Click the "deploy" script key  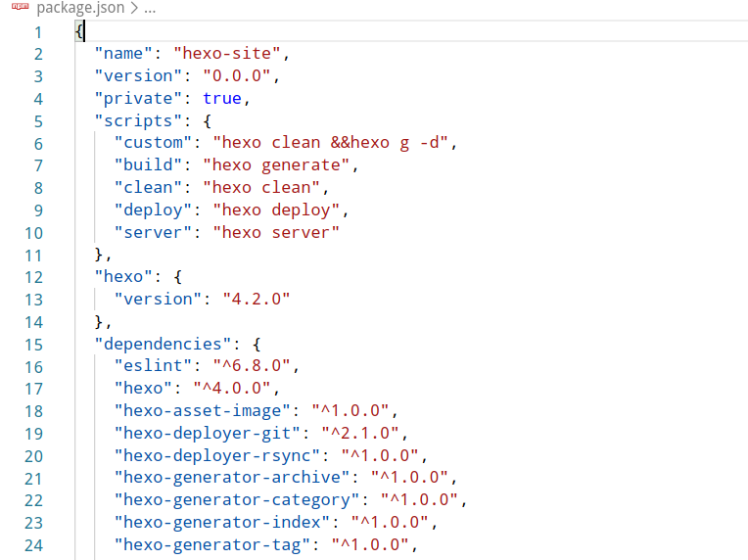tap(153, 210)
